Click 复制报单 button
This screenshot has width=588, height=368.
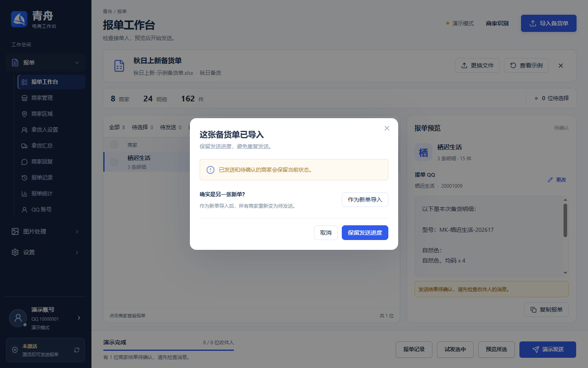click(x=546, y=310)
